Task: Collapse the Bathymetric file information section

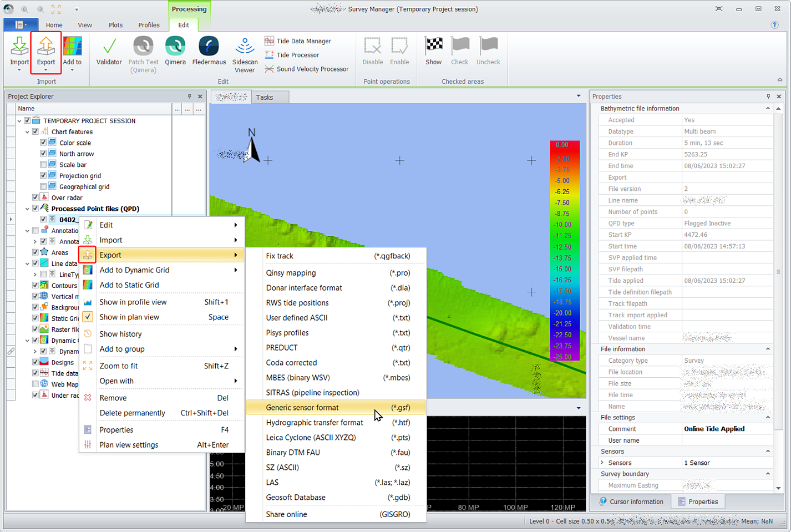Action: pyautogui.click(x=768, y=109)
